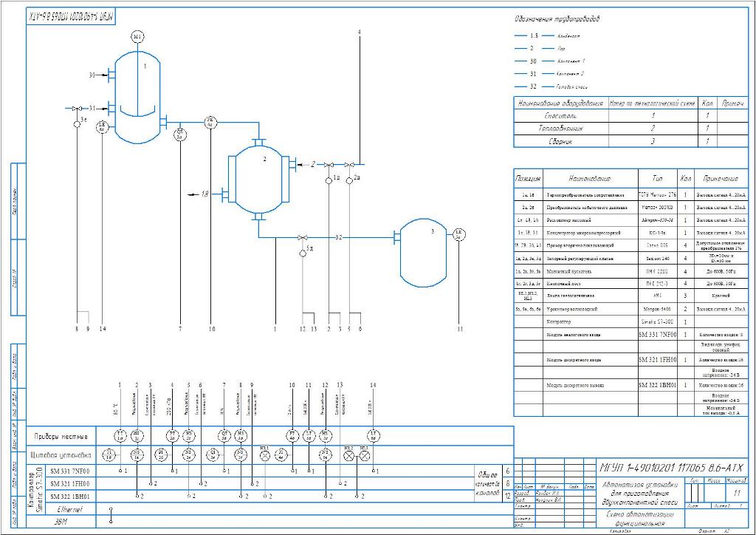Click the 'Номер по технологической схеме' header

[x=653, y=103]
